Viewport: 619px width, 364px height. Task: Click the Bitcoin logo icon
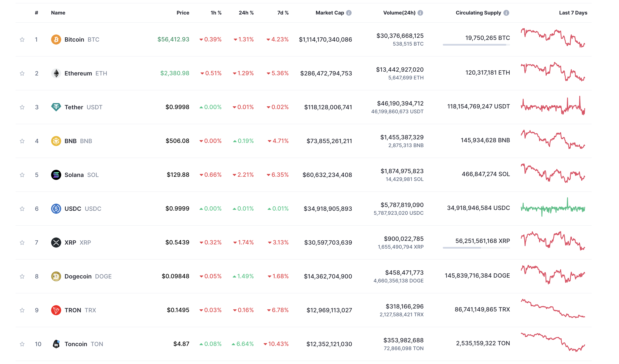56,40
